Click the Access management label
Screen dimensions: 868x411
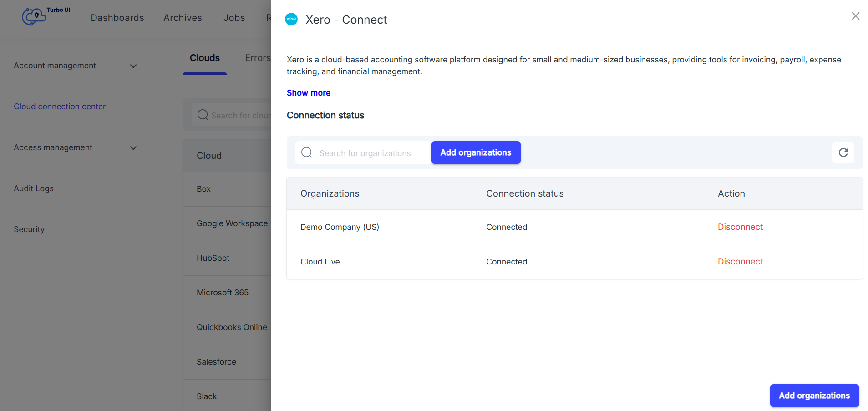(x=53, y=147)
